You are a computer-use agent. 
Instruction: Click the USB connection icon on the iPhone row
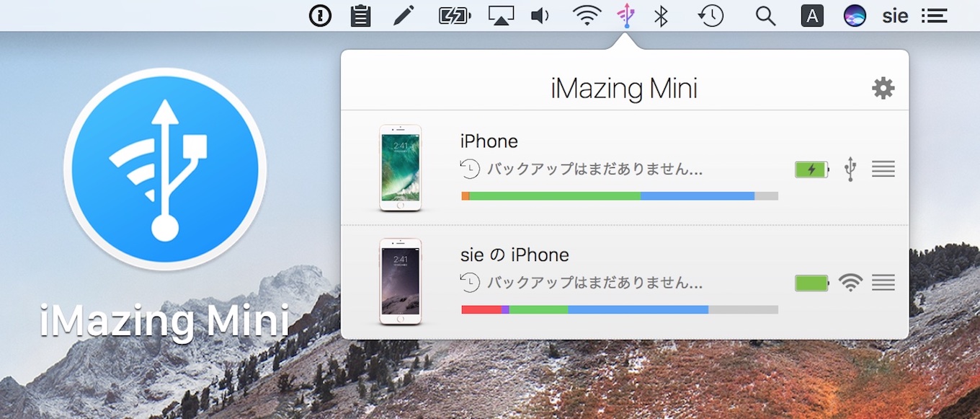850,169
